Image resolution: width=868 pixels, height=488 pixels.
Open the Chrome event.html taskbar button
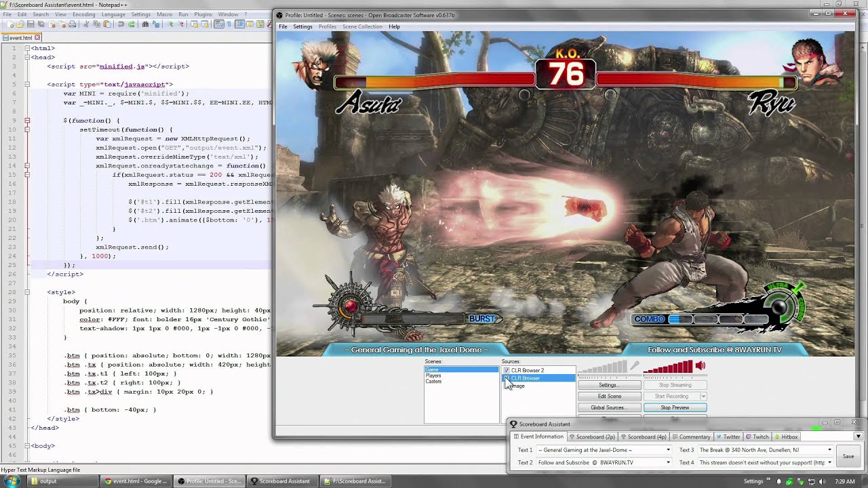(135, 481)
